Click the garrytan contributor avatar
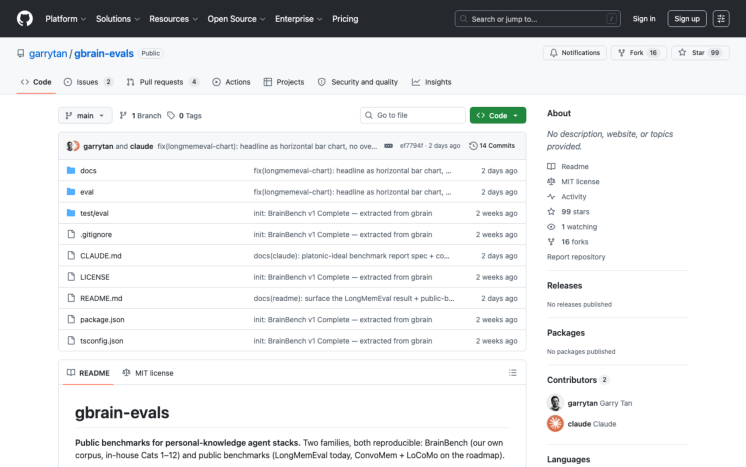 tap(555, 403)
